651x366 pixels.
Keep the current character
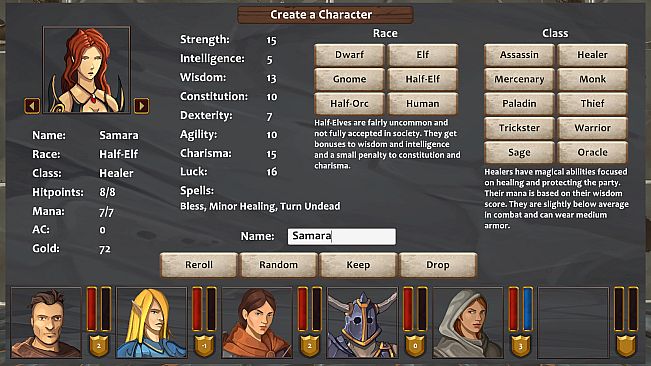(358, 265)
